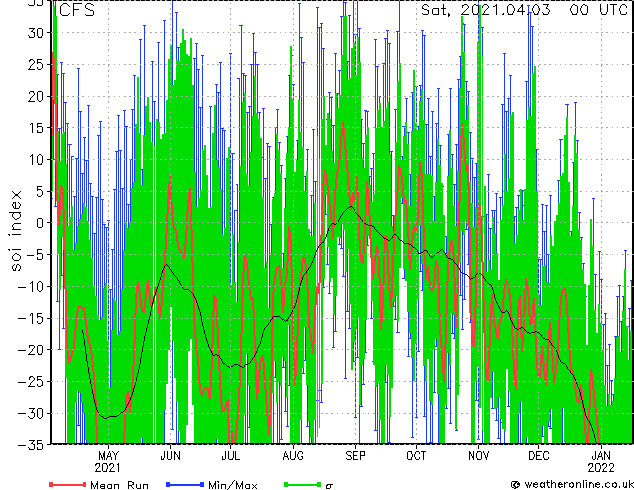
Task: Click the sigma symbol legend label
Action: pyautogui.click(x=329, y=486)
